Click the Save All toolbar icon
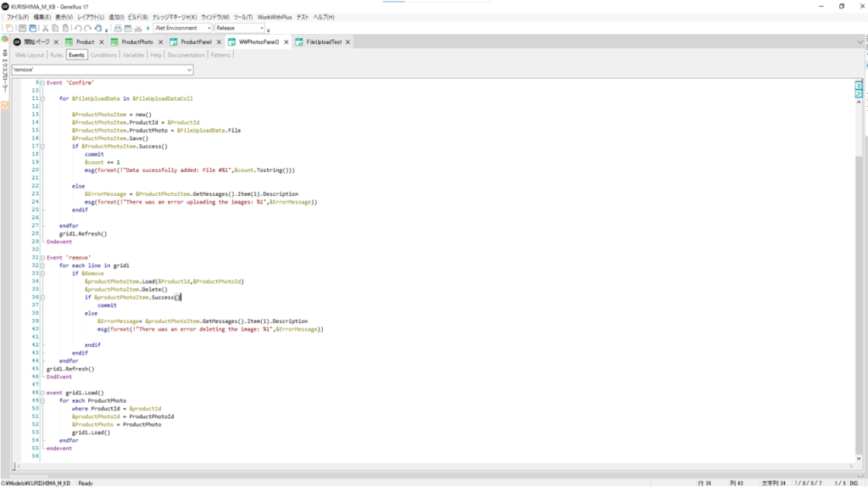Screen dimensions: 868x491 33,28
